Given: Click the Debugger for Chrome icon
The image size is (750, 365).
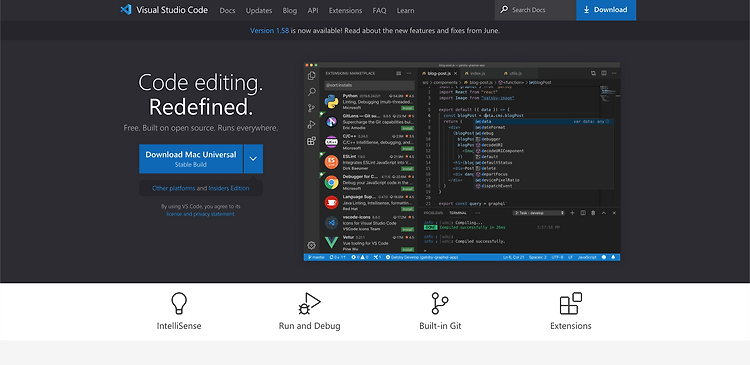Looking at the screenshot, I should click(x=331, y=182).
